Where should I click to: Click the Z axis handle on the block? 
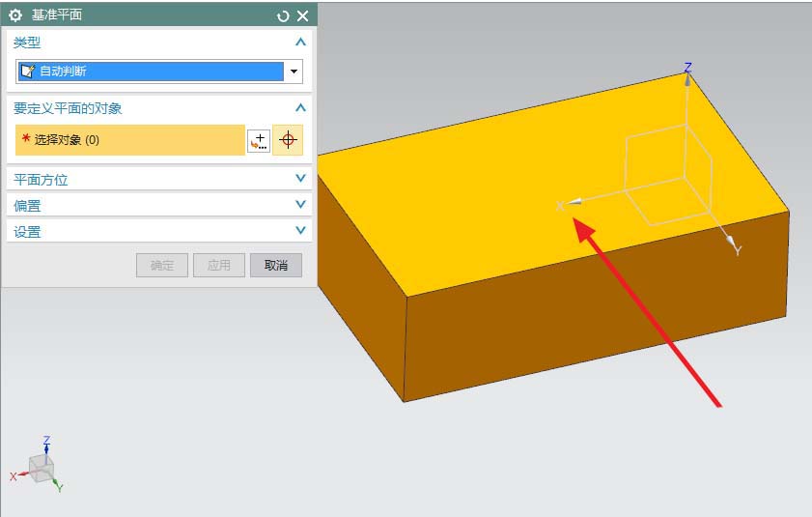click(x=687, y=79)
